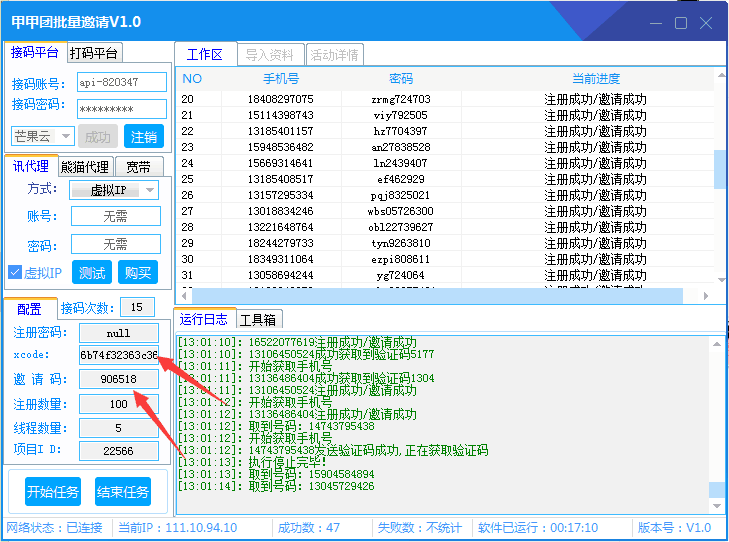Click the 执行停止完毕! log entry

[252, 462]
